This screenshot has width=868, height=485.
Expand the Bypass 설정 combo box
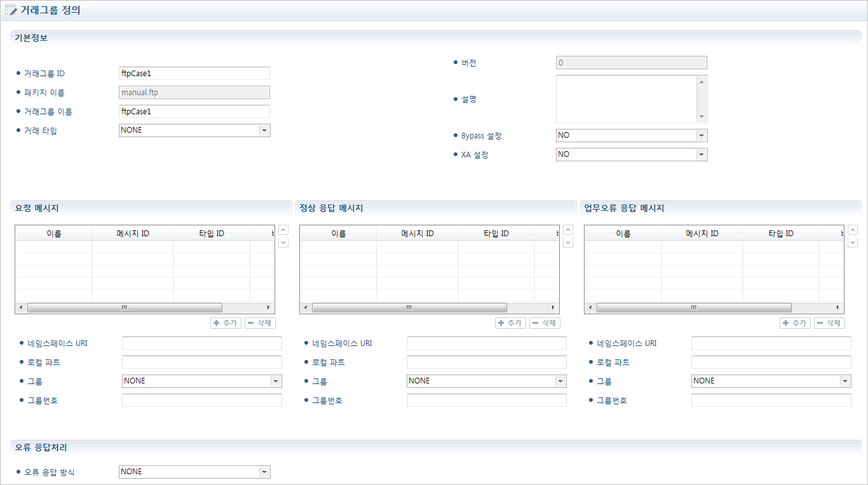(701, 135)
